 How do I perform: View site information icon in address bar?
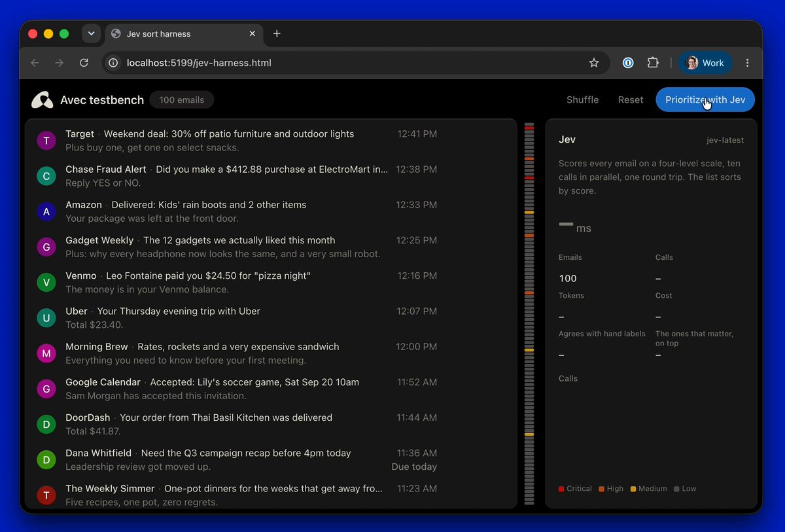coord(113,63)
